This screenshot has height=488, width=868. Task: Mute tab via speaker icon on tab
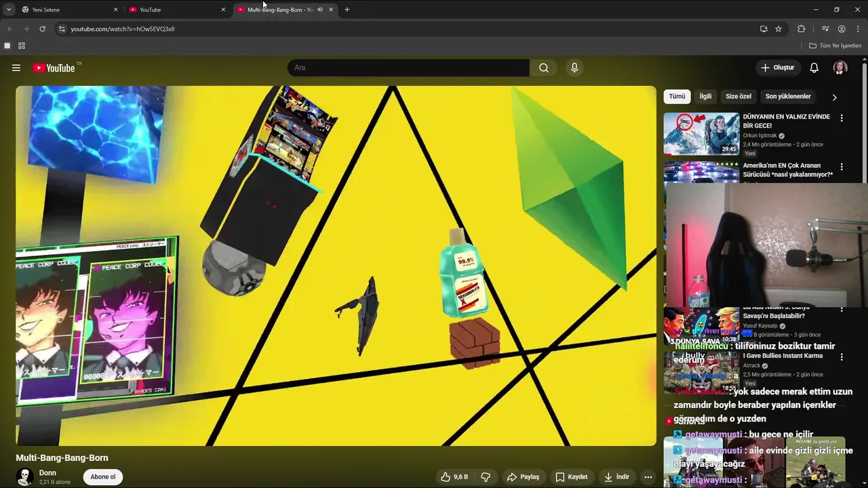point(320,9)
